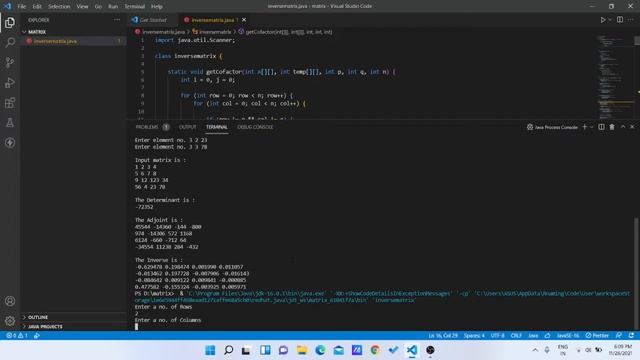Click the Ln 16, Col 29 cursor indicator
Screen dimensions: 640x360
click(x=443, y=336)
